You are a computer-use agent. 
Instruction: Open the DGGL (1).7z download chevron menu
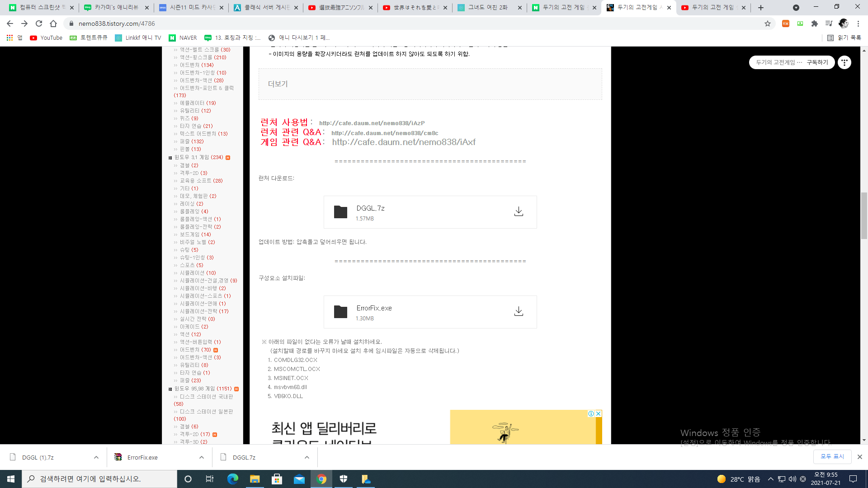click(x=96, y=457)
